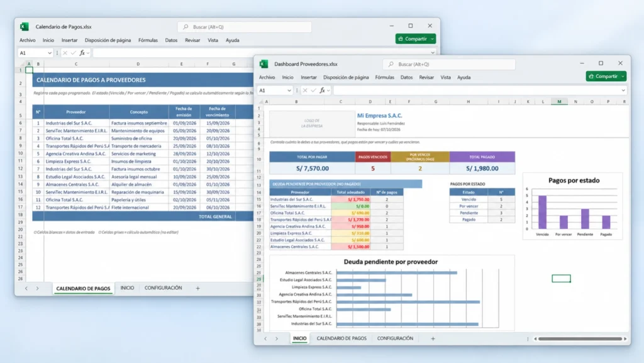This screenshot has width=644, height=363.
Task: Add new sheet in Calendario de Pagos window
Action: pyautogui.click(x=197, y=288)
